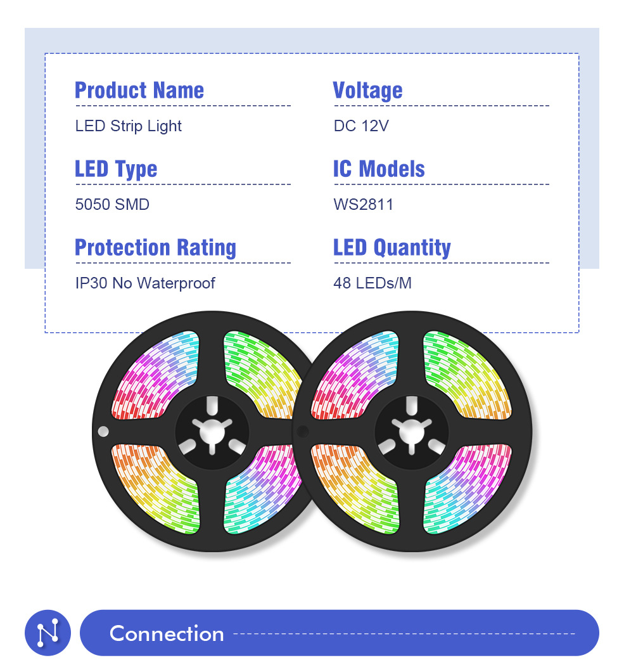Click the DC 12V value text
The width and height of the screenshot is (624, 672).
pyautogui.click(x=361, y=126)
